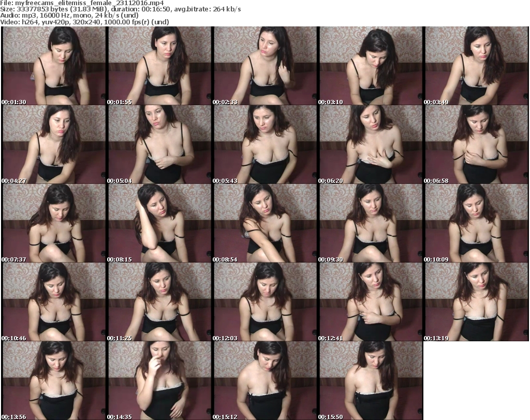Image resolution: width=530 pixels, height=420 pixels.
Task: View the frame labeled 00:08:15
Action: coord(159,223)
